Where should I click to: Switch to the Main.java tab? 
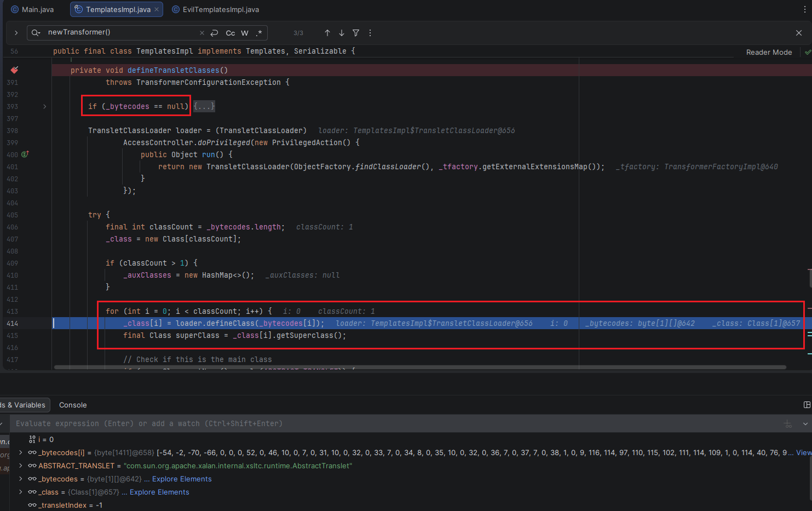point(33,9)
